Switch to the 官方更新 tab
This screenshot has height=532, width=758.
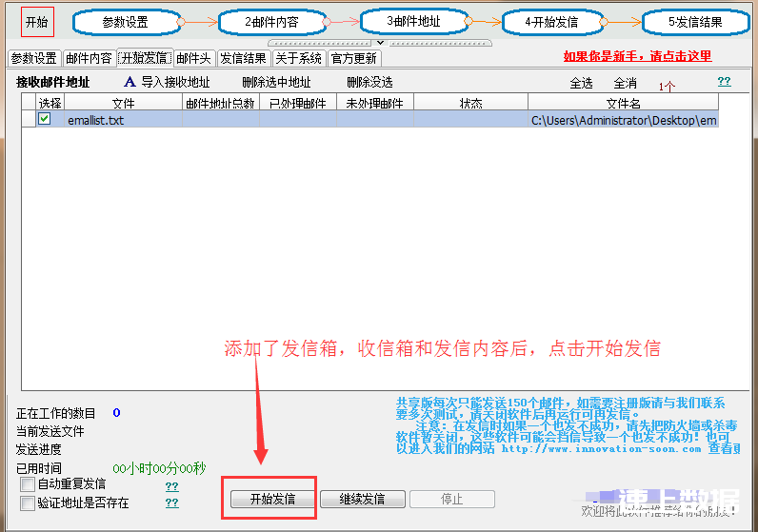[x=354, y=58]
